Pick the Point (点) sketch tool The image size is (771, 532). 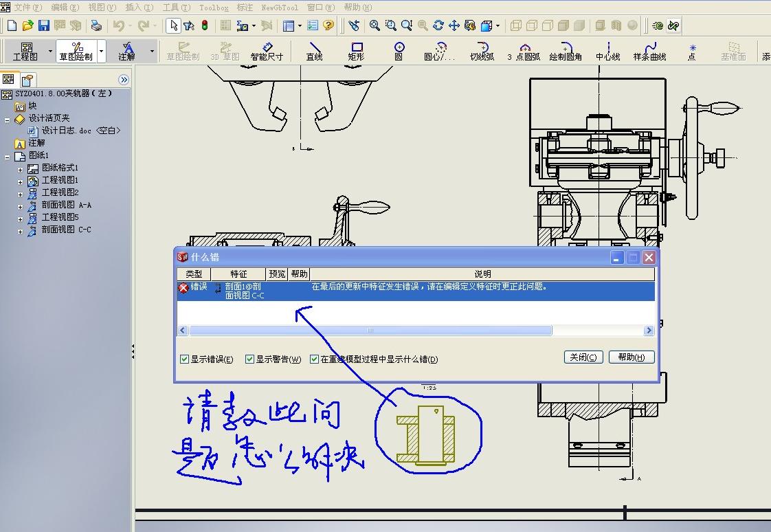point(692,52)
